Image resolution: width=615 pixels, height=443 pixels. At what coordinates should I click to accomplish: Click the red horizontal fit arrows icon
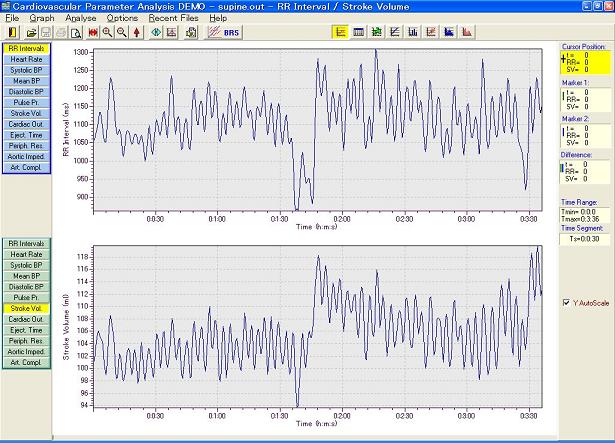coord(93,33)
